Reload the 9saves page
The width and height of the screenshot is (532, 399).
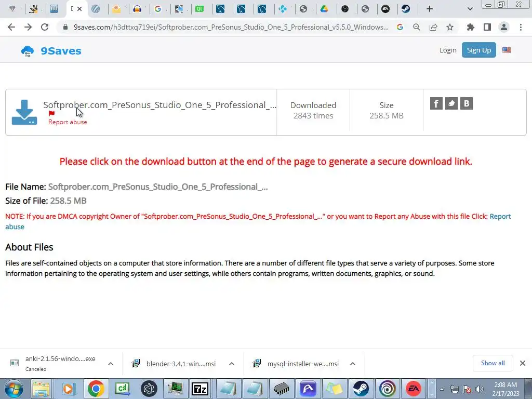point(45,27)
